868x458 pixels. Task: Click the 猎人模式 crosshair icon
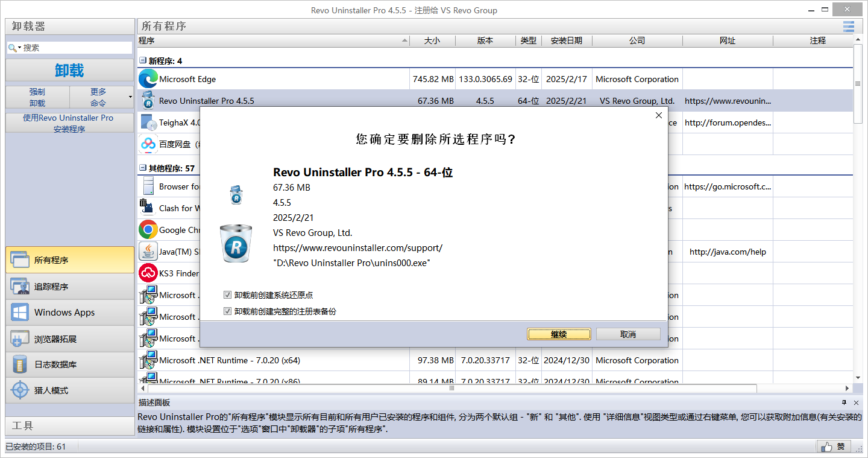20,390
